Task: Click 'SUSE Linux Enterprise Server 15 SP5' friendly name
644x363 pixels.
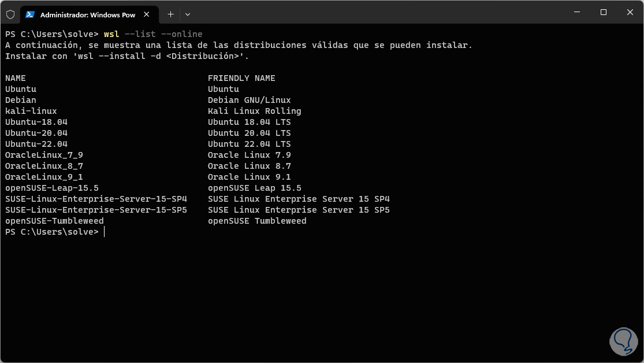Action: pos(299,210)
